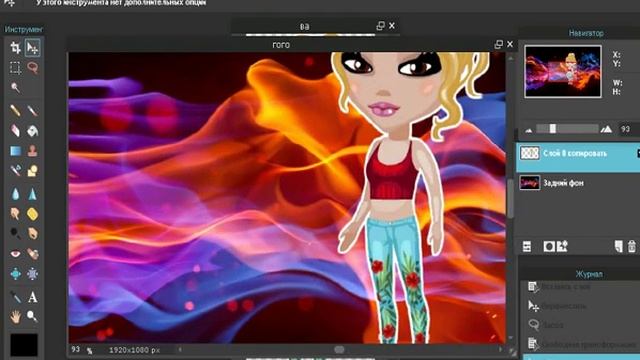640x360 pixels.
Task: Select the 'Слой 8 копировать' layer
Action: pos(578,157)
